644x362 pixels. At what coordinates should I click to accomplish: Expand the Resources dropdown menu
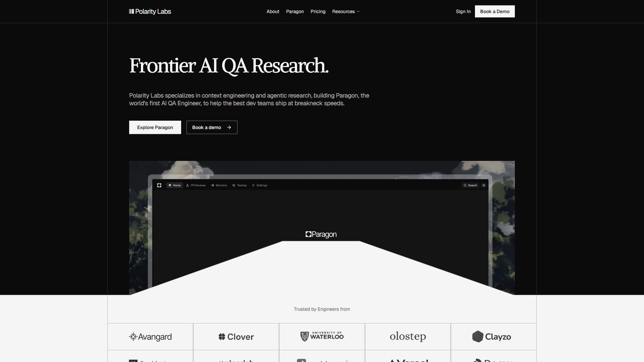[346, 12]
